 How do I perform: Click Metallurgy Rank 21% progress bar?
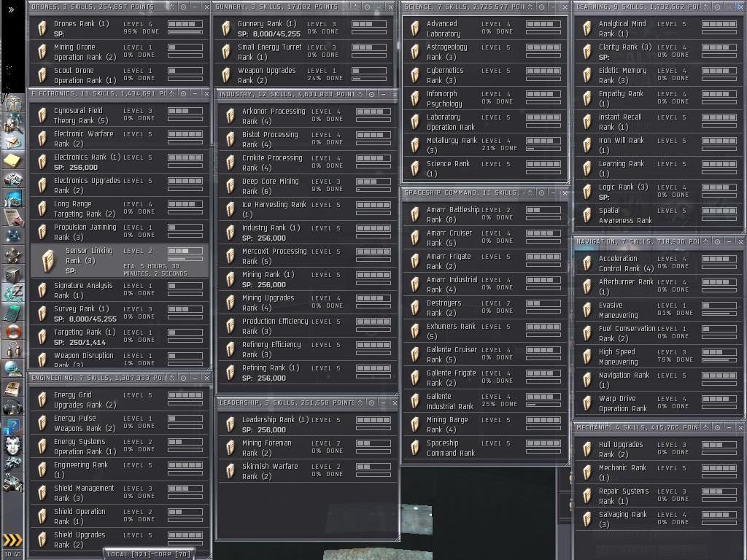tap(543, 149)
